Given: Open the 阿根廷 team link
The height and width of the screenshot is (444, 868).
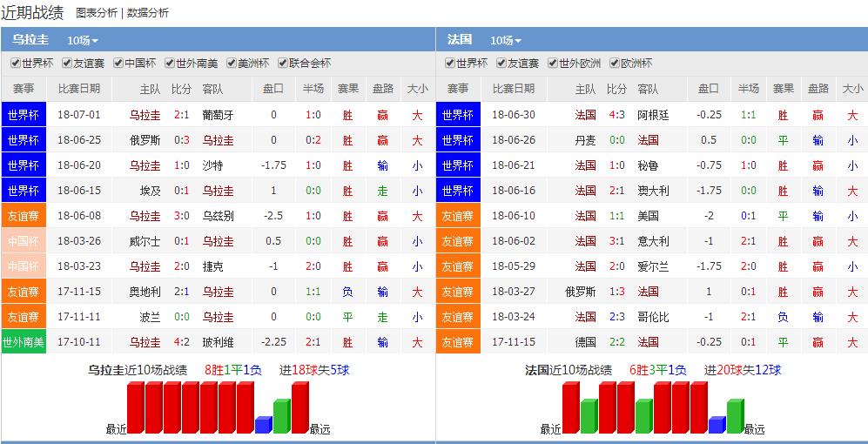Looking at the screenshot, I should [653, 115].
